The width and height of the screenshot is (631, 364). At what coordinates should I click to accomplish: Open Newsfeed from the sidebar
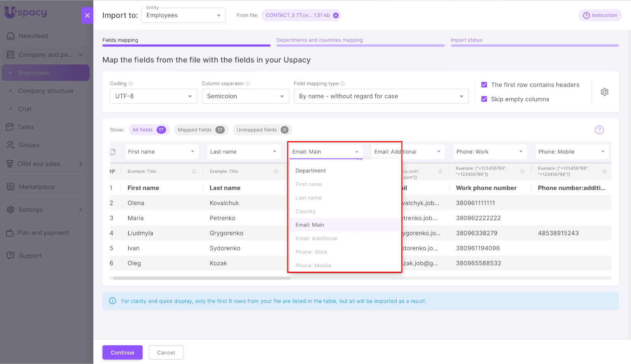tap(33, 36)
